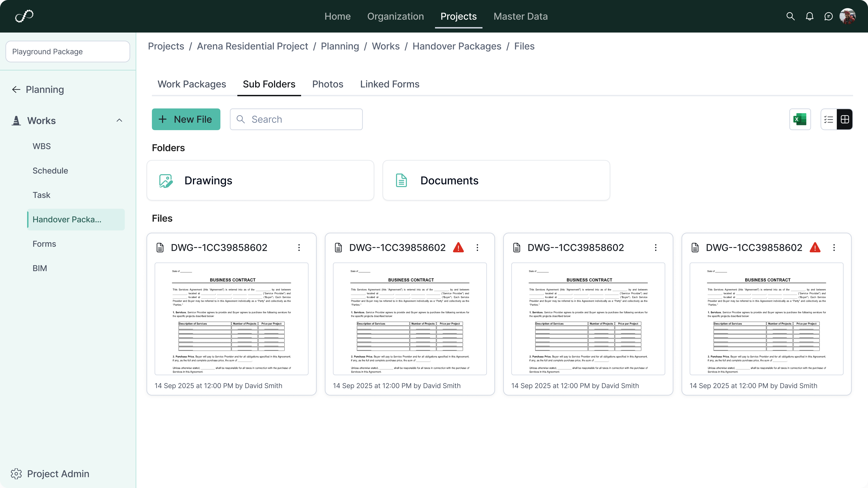
Task: Open Arena Residential Project breadcrumb link
Action: coord(252,46)
